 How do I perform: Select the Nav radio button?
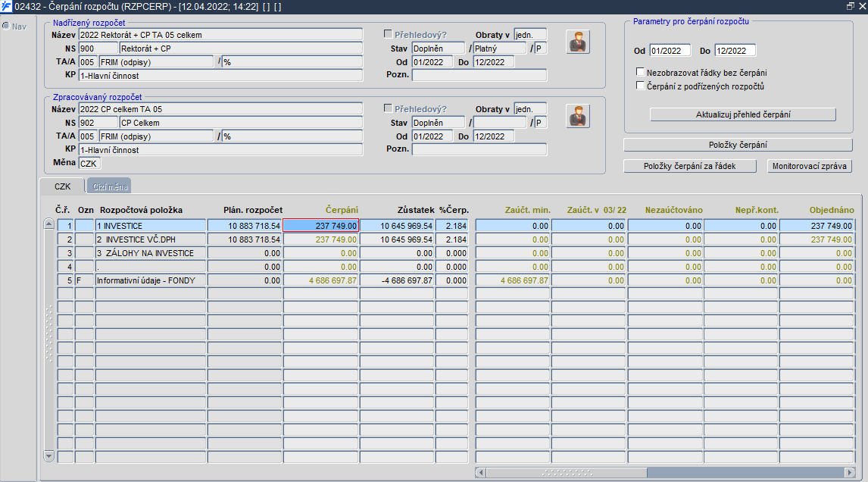pyautogui.click(x=6, y=26)
